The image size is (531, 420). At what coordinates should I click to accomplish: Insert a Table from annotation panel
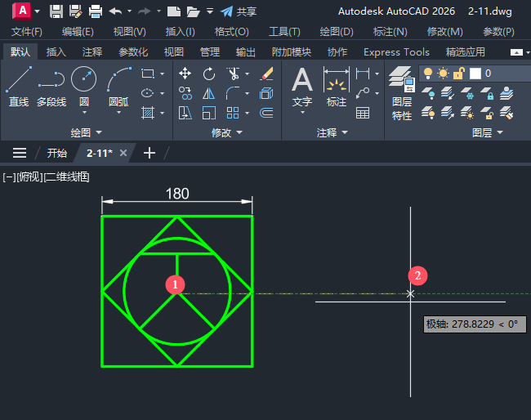tap(363, 113)
